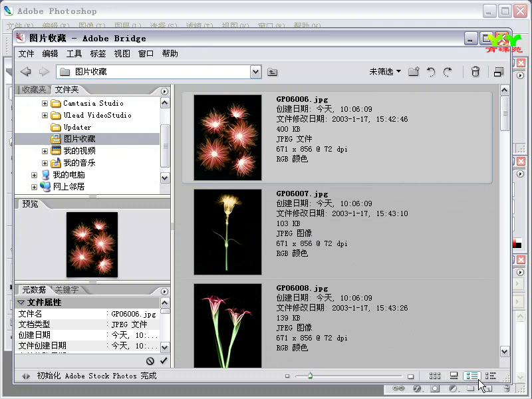Switch to thumbnails view
Image resolution: width=532 pixels, height=399 pixels.
[x=435, y=376]
